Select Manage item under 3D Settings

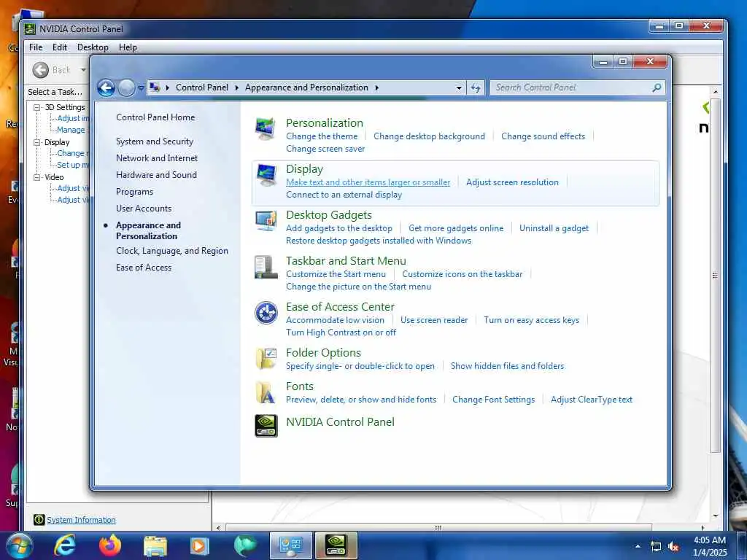[71, 130]
